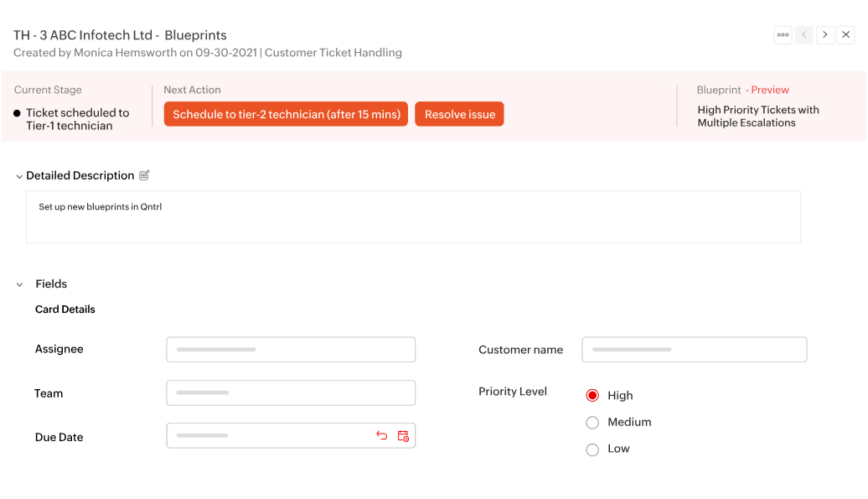868x499 pixels.
Task: Select High priority level radio
Action: 592,396
